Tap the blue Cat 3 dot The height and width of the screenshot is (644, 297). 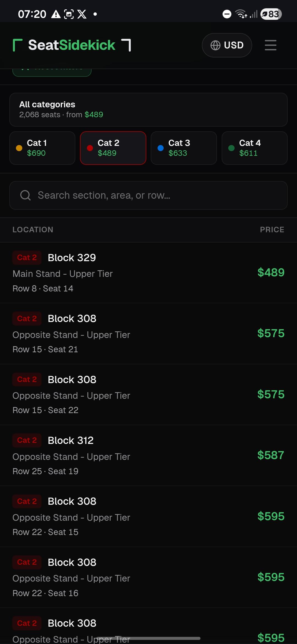[x=161, y=148]
